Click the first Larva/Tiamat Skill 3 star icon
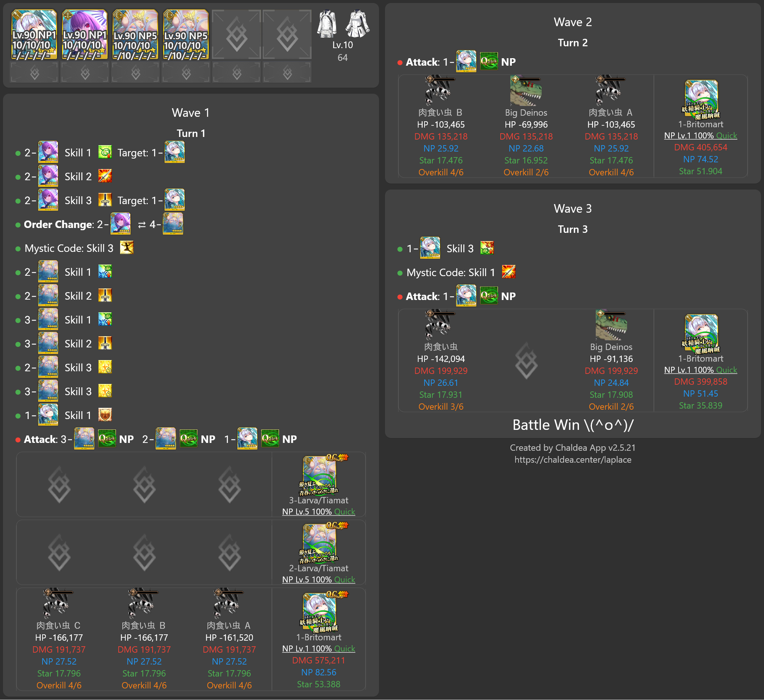This screenshot has width=764, height=700. point(105,367)
